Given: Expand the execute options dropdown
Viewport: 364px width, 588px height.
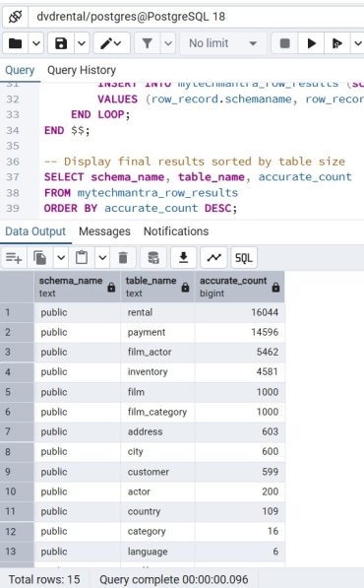Looking at the screenshot, I should click(x=358, y=43).
